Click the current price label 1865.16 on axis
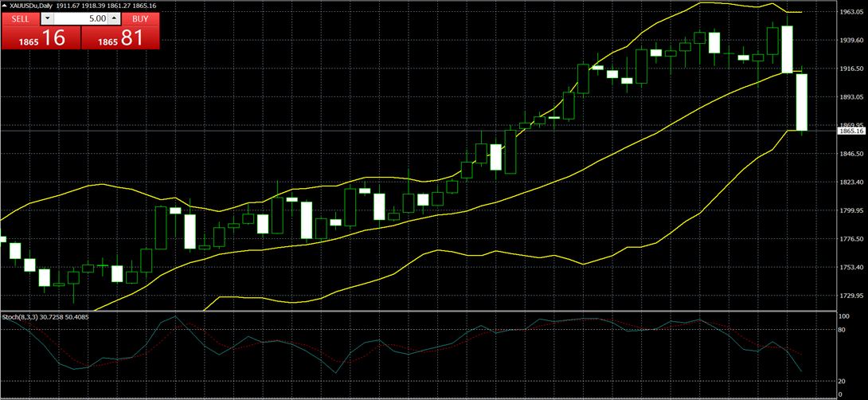868x400 pixels. pyautogui.click(x=851, y=131)
